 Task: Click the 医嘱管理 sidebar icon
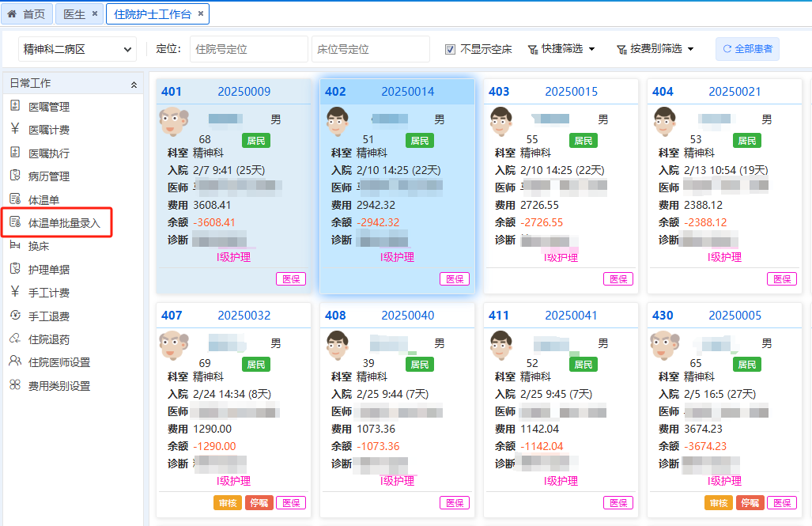15,106
